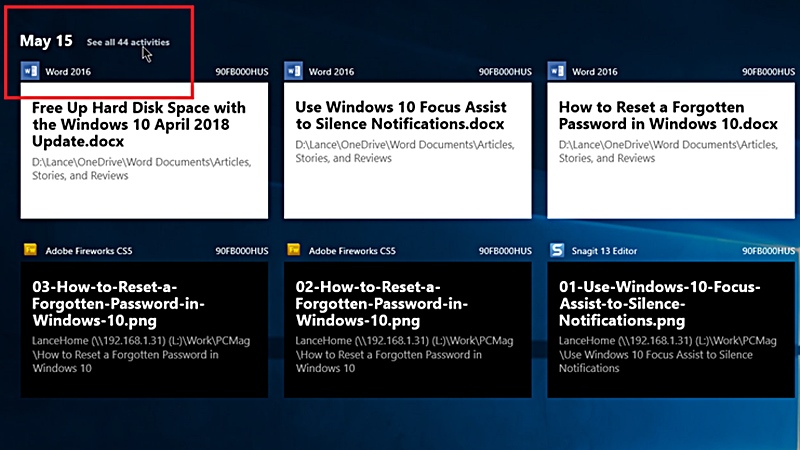Screen dimensions: 800x450
Task: Click Fireworks icon above 02-How-to-Reset card
Action: tap(293, 250)
